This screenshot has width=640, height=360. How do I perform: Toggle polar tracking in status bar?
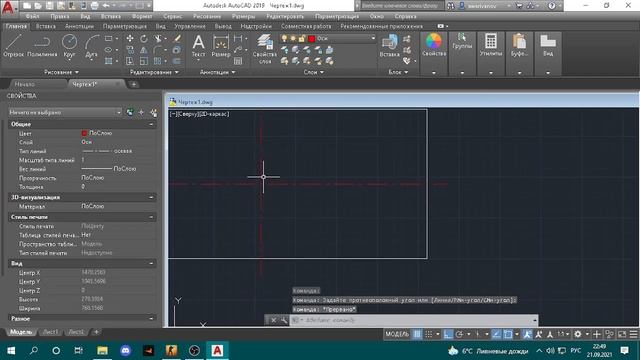click(459, 334)
